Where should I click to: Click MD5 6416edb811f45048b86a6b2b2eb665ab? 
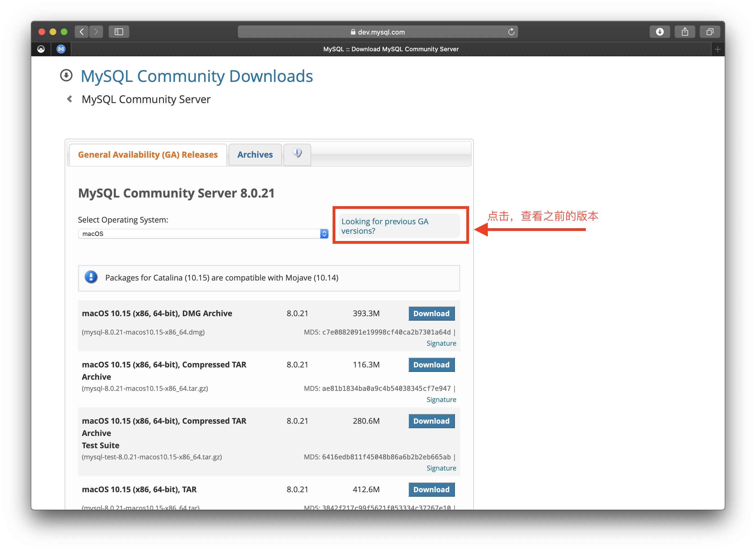click(x=386, y=457)
